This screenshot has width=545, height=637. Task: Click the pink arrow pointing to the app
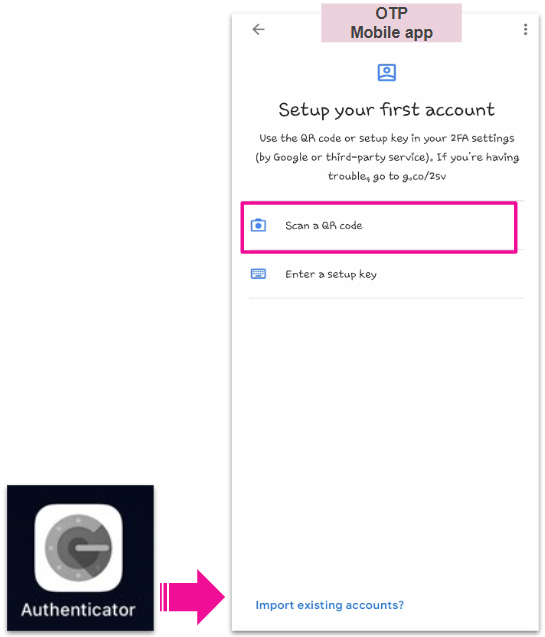coord(192,597)
